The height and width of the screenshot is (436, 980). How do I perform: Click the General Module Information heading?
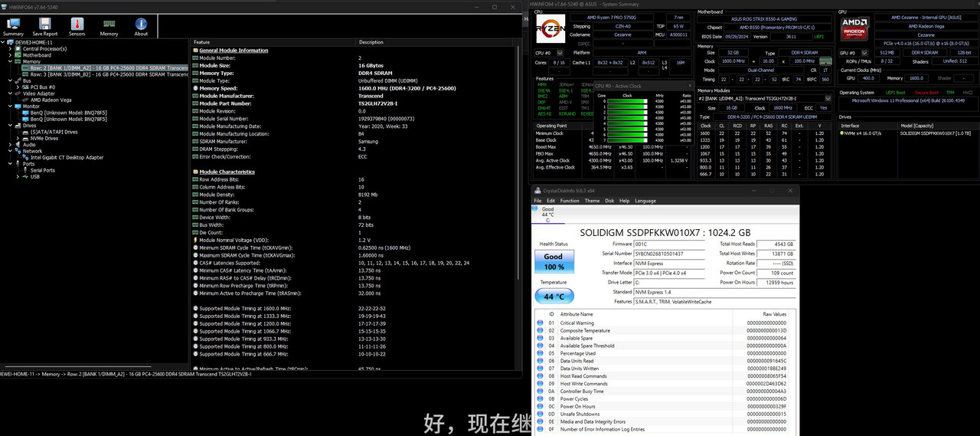click(x=234, y=51)
